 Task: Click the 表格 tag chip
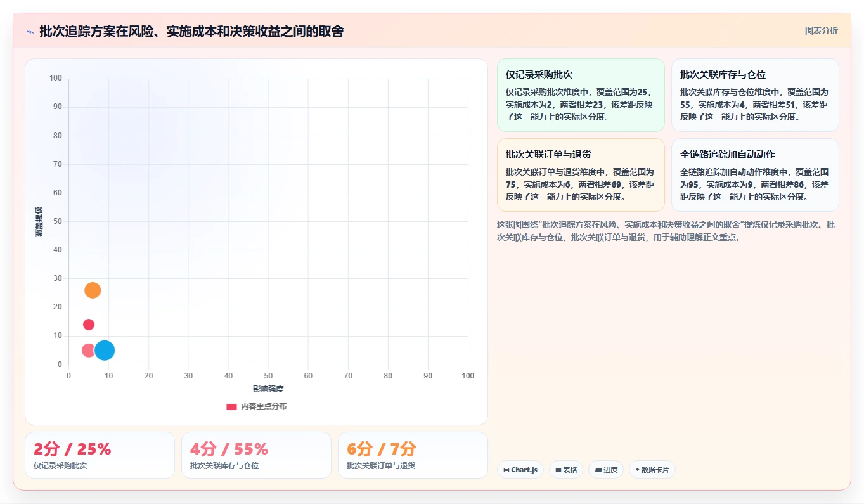click(x=566, y=470)
